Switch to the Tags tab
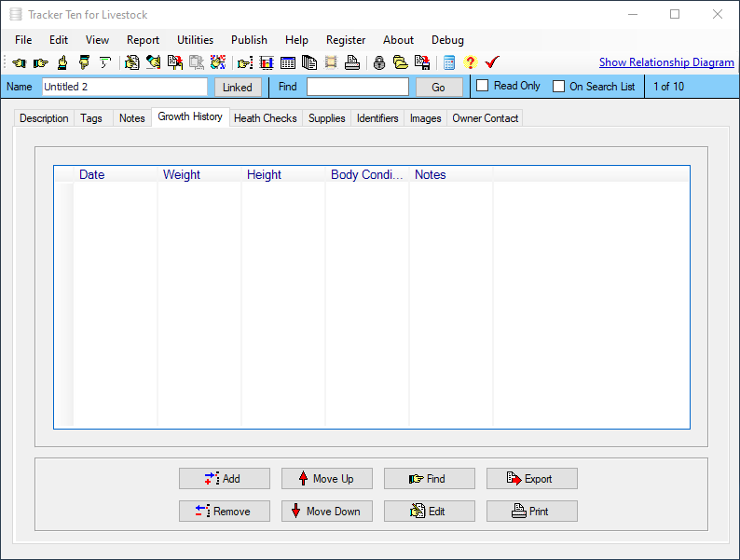This screenshot has width=740, height=560. 91,118
